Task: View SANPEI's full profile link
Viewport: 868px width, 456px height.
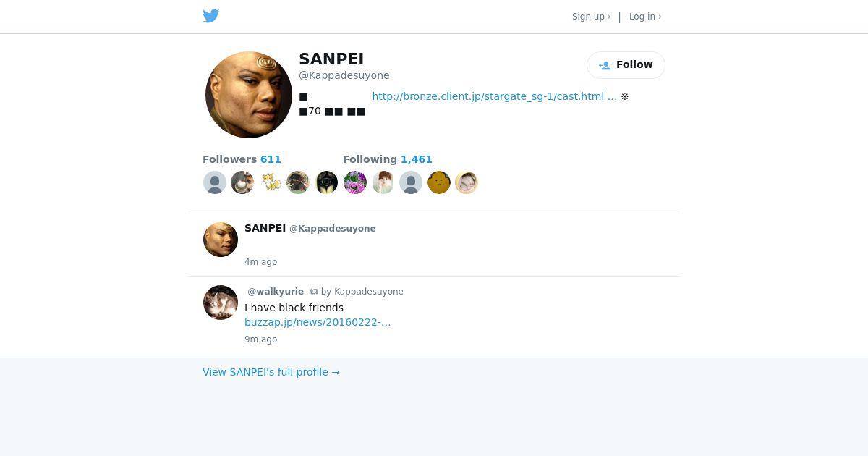Action: tap(271, 372)
